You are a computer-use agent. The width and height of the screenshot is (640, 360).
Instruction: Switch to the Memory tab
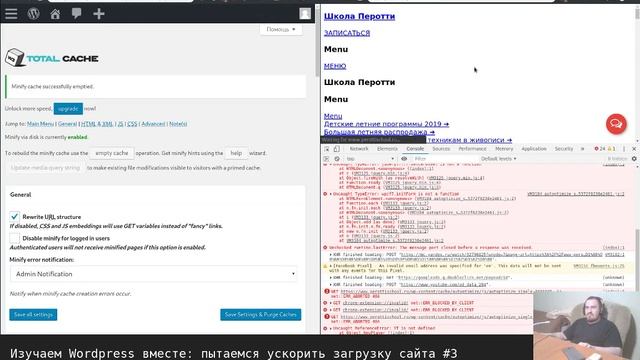(x=504, y=149)
